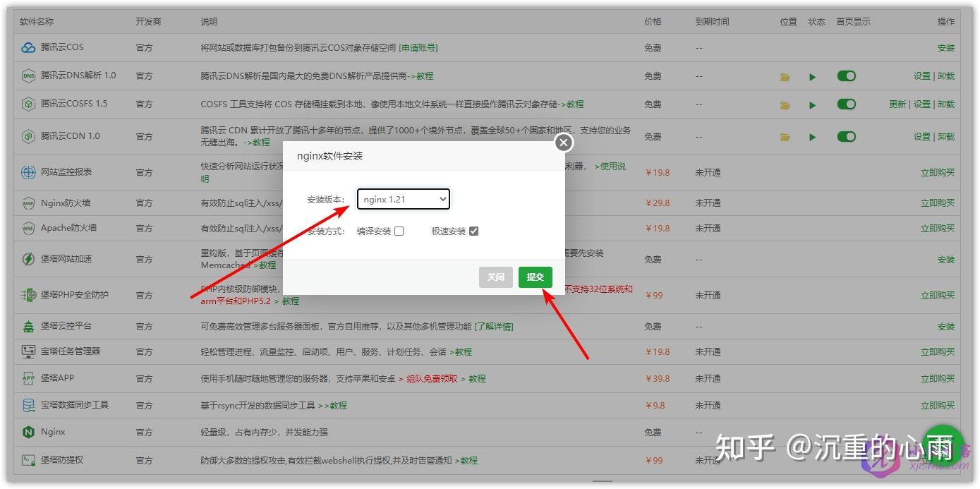Click the Nginx防火墙 WAF icon

pos(28,203)
